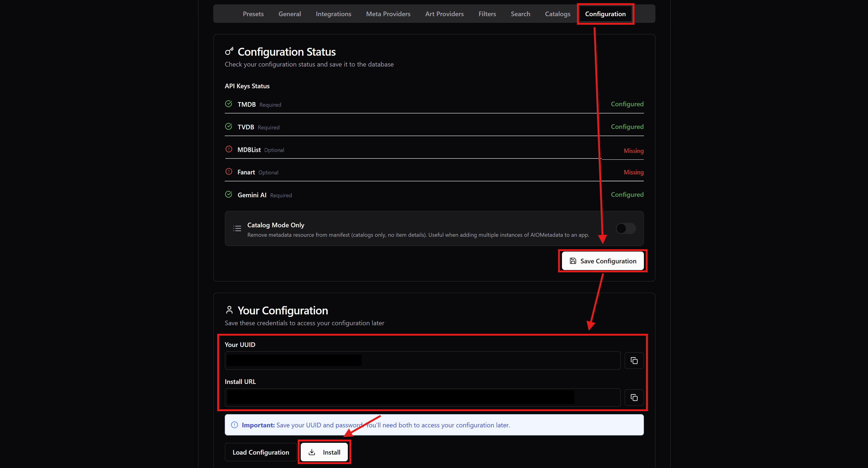Screen dimensions: 868x468
Task: Click the Load Configuration button
Action: [x=261, y=452]
